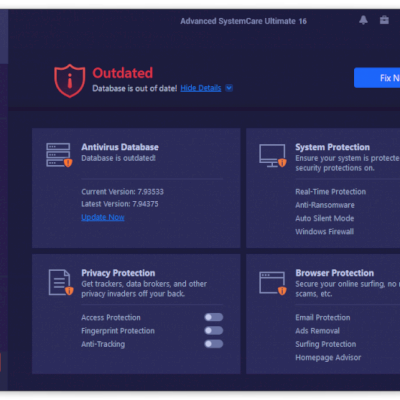Click the Advanced SystemCare Ultimate 16 title
This screenshot has width=400, height=400.
pos(244,21)
